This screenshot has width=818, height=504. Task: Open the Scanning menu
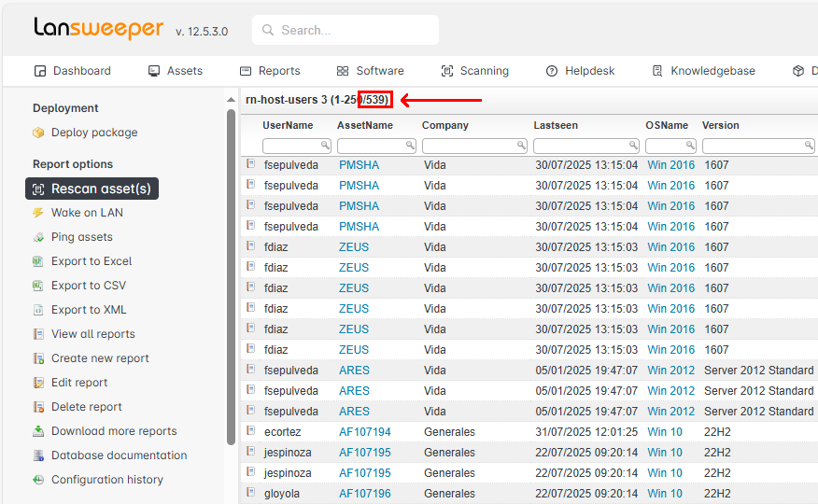pos(474,71)
